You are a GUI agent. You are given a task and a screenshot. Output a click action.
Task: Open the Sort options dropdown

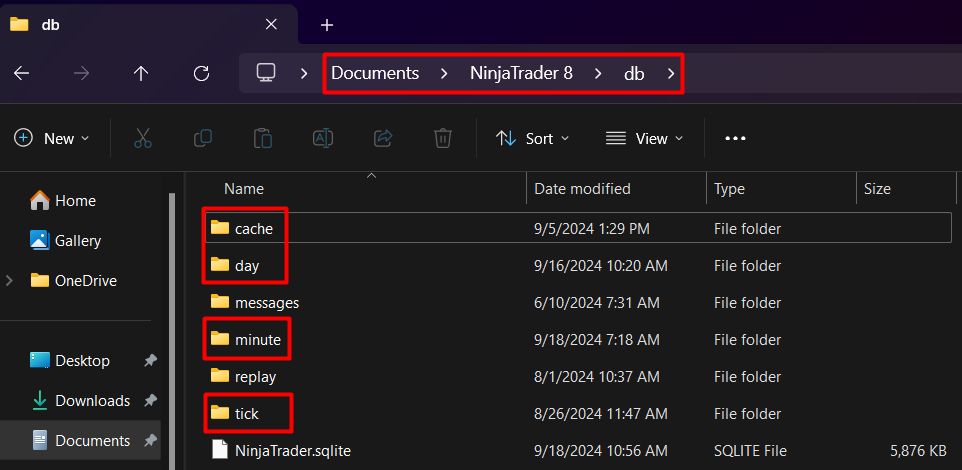(533, 138)
